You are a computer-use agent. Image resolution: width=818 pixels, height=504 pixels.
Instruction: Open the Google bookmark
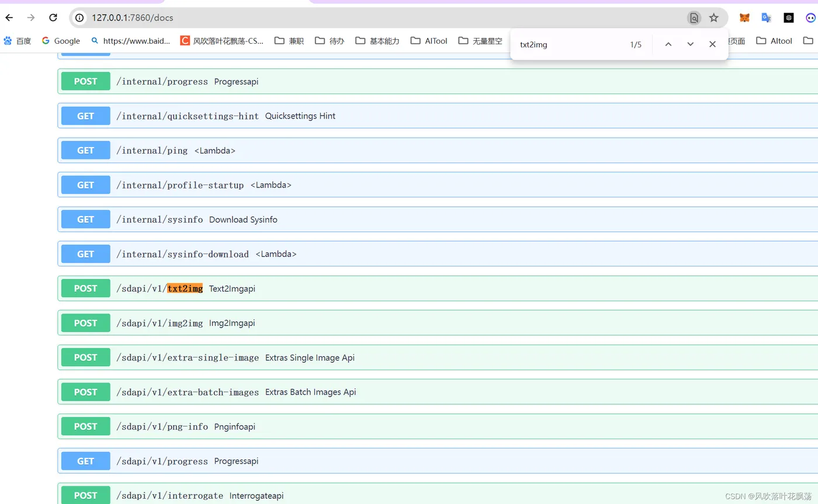coord(61,41)
